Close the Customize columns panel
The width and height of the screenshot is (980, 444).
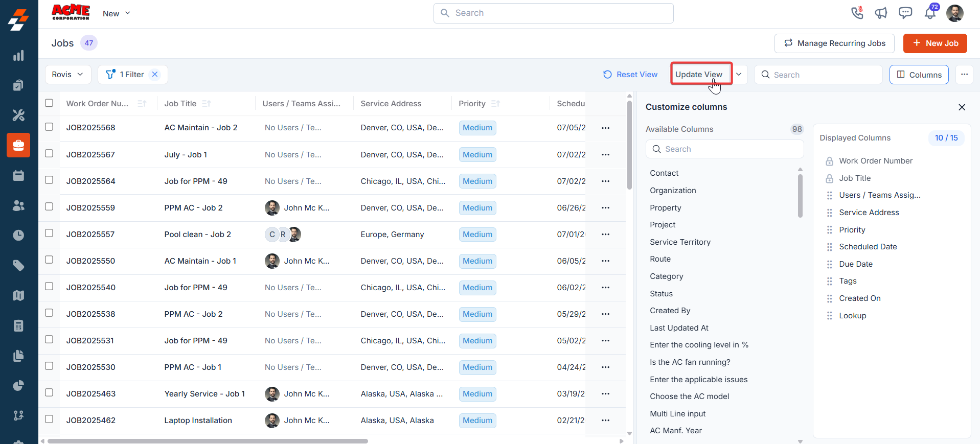pos(962,107)
